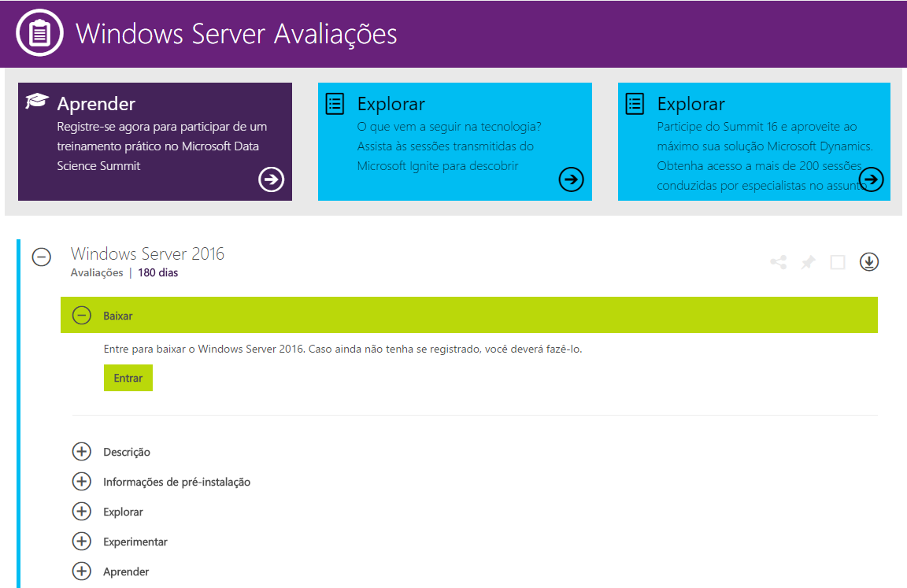Click the share icon for Windows Server 2016

779,262
